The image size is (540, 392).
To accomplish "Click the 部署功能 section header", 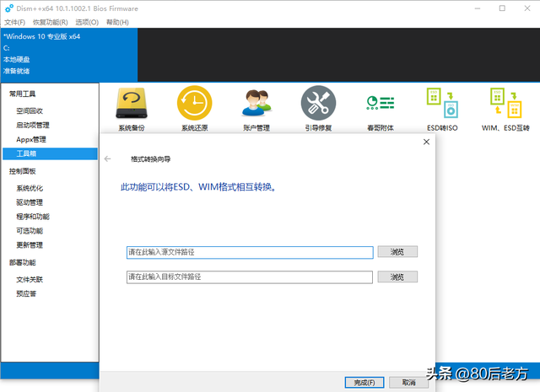I will point(23,262).
